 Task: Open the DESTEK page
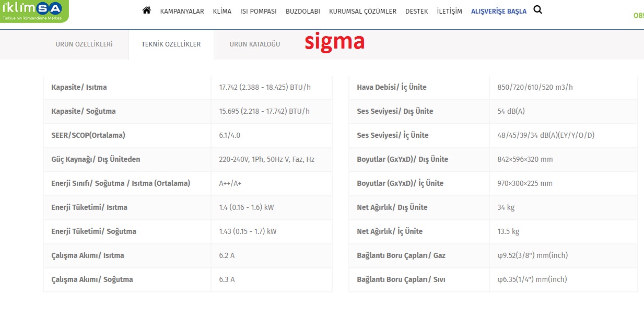pyautogui.click(x=416, y=11)
